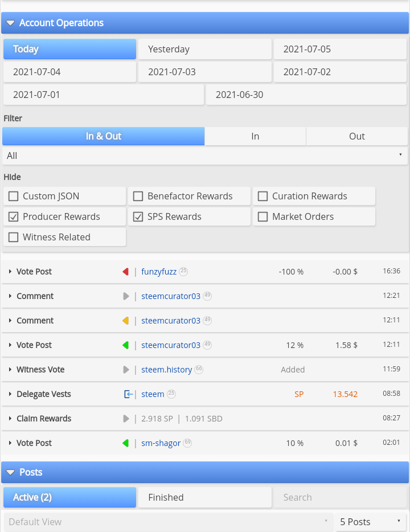Select the 2021-06-30 date tab
Screen dimensions: 410x532
(306, 95)
